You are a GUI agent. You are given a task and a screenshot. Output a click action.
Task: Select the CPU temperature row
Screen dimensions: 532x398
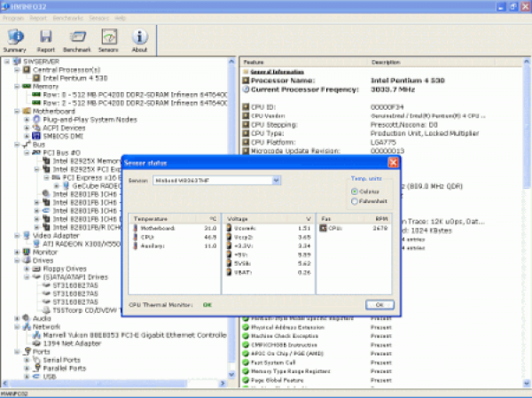click(x=175, y=238)
